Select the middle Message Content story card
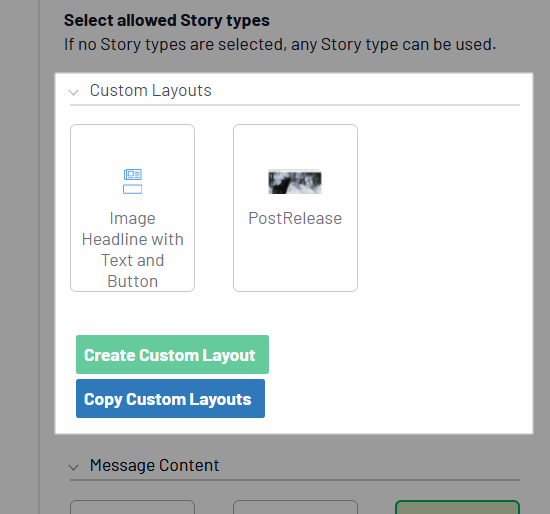Viewport: 550px width, 514px height. point(295,507)
